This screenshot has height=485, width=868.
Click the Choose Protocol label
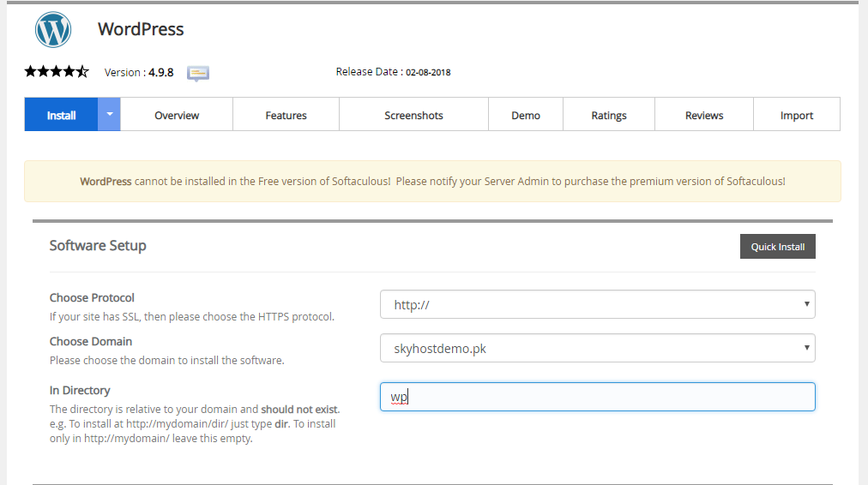(92, 297)
